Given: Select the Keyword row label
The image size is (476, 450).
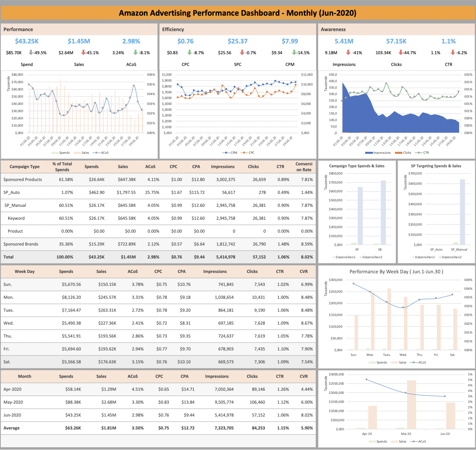Looking at the screenshot, I should coord(16,218).
